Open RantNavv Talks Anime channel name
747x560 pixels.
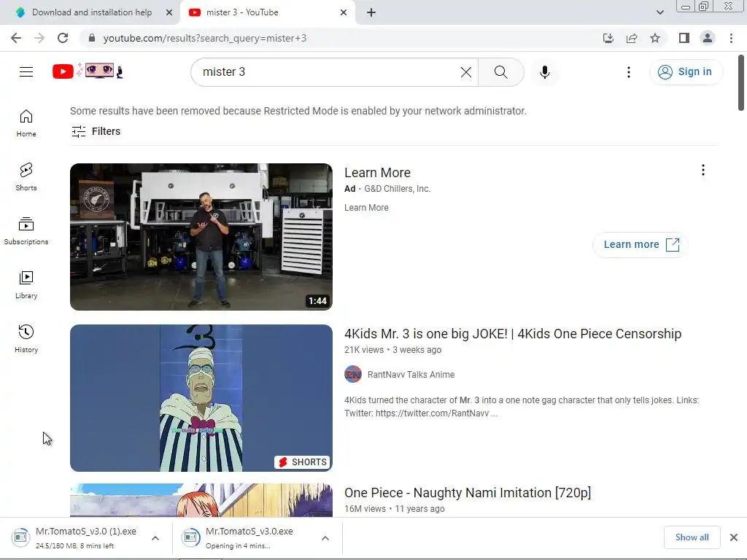[x=411, y=375]
